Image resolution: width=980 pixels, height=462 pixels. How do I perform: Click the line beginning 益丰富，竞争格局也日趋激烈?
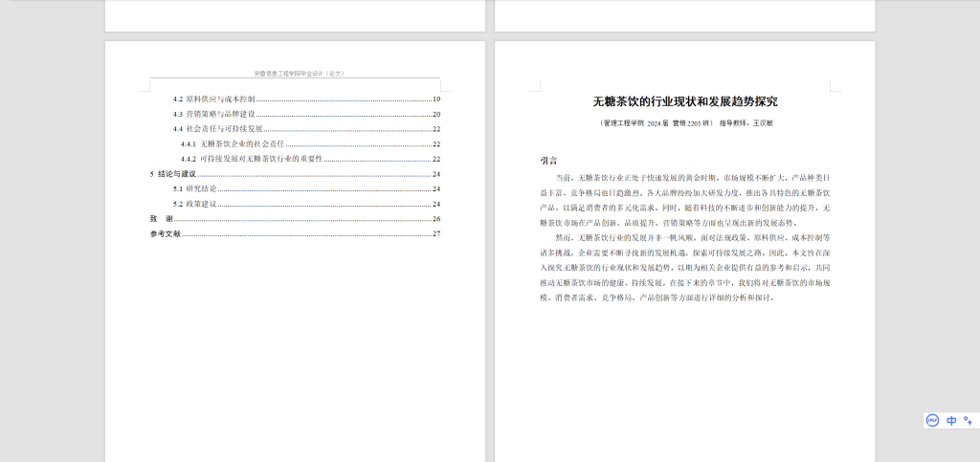pyautogui.click(x=685, y=192)
